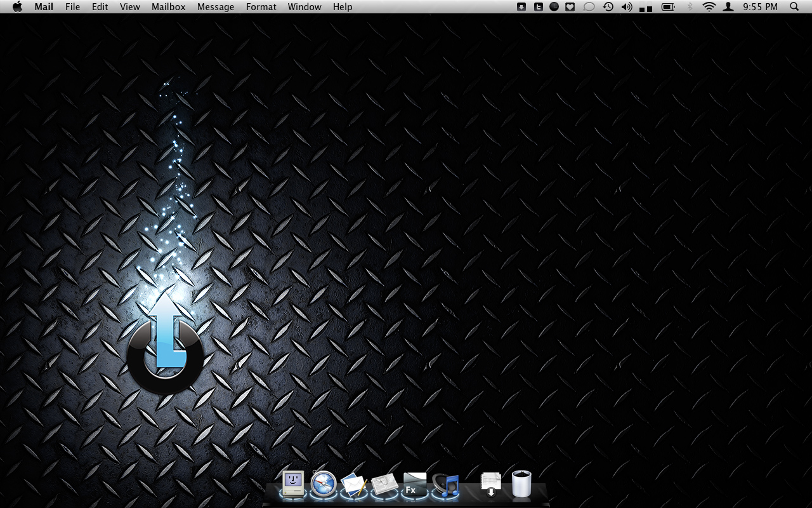The image size is (812, 508).
Task: Open the Help menu
Action: tap(343, 7)
